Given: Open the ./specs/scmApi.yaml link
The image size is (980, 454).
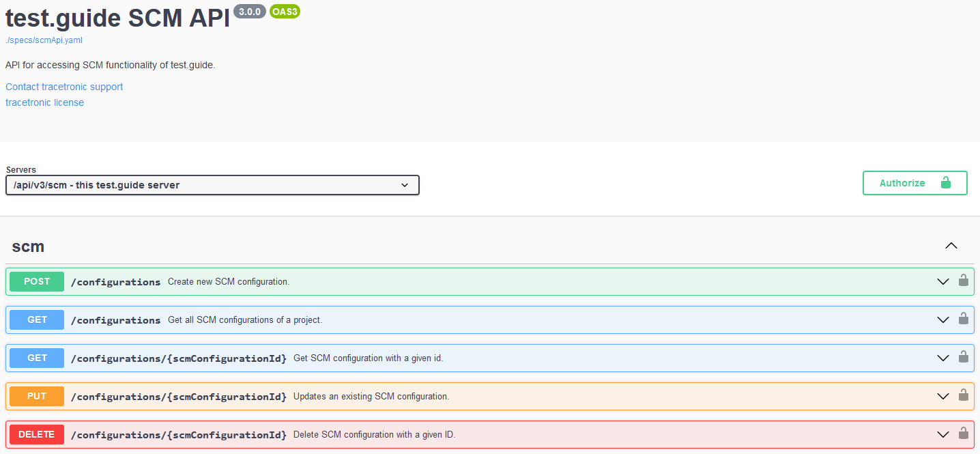Looking at the screenshot, I should coord(44,40).
